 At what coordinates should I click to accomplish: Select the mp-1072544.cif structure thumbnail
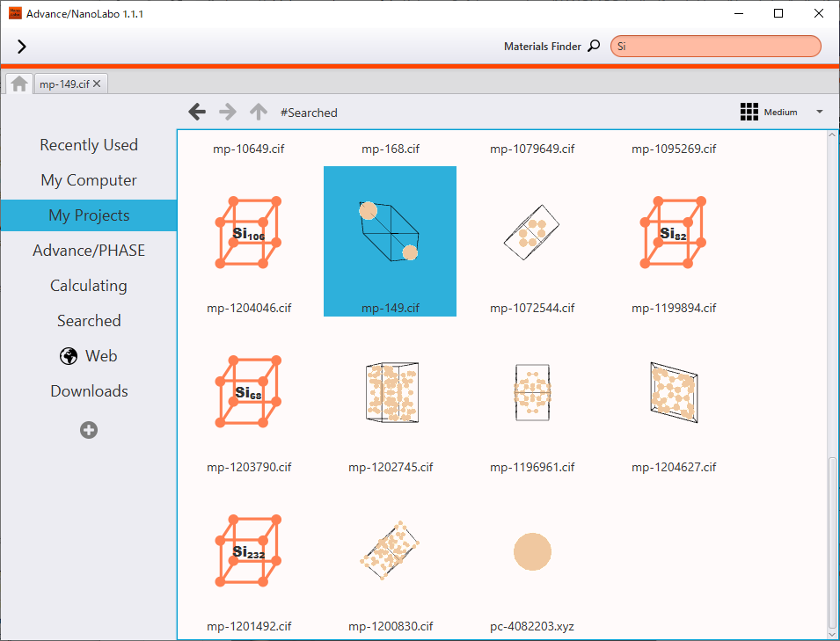[531, 232]
